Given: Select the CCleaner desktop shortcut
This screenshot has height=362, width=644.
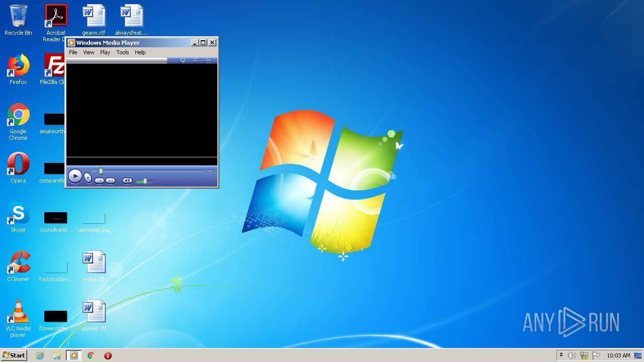Looking at the screenshot, I should coord(18,266).
